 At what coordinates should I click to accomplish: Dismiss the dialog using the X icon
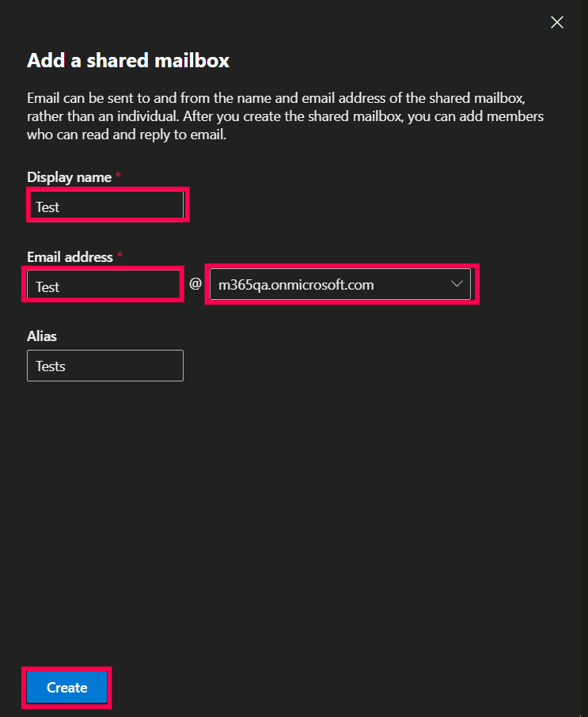click(x=556, y=22)
